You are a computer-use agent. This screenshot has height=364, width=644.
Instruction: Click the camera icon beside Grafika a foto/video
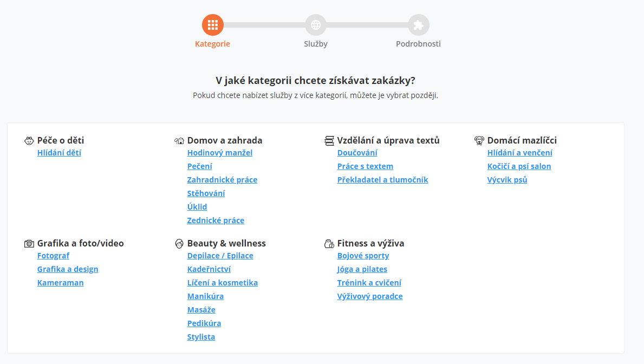click(x=29, y=244)
